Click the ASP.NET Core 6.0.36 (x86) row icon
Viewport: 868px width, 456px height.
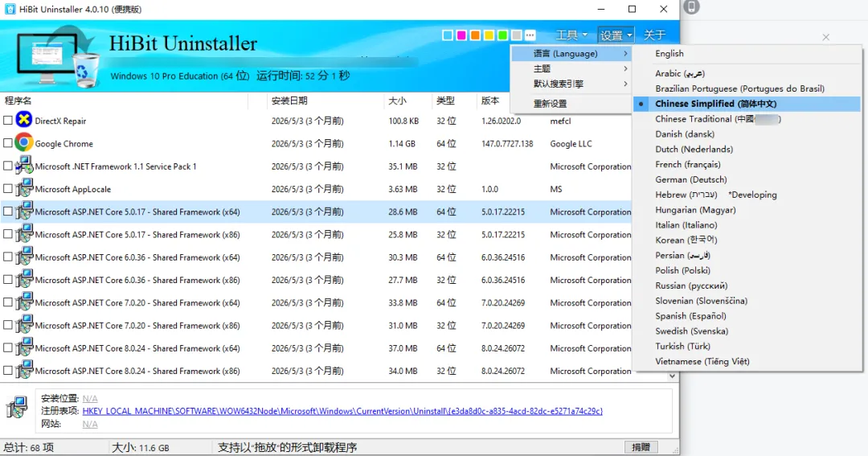24,279
